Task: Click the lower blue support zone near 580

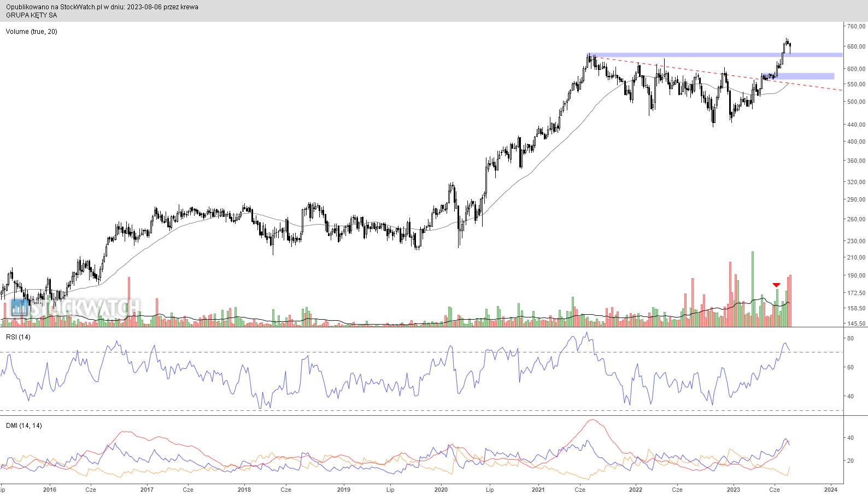Action: tap(798, 76)
